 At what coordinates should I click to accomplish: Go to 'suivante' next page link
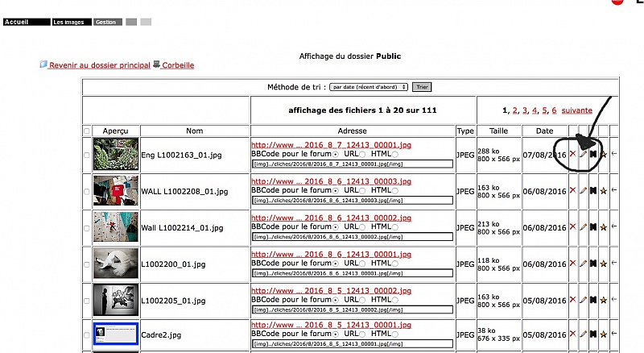pos(576,110)
